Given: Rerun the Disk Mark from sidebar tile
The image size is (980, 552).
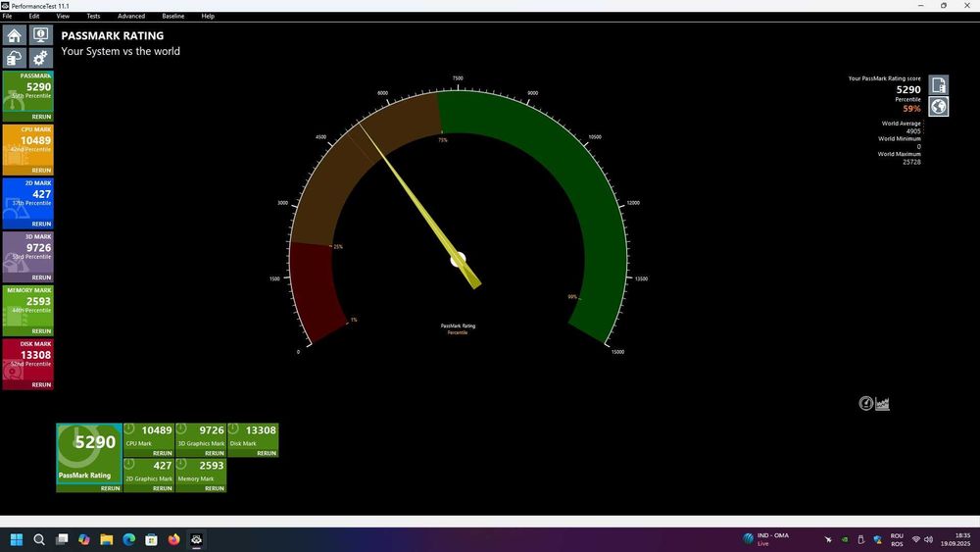Looking at the screenshot, I should pyautogui.click(x=41, y=385).
